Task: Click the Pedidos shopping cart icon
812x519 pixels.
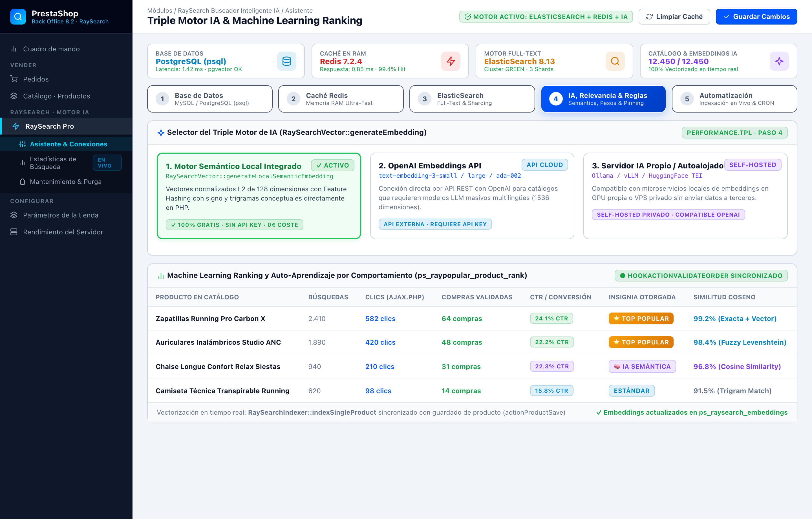Action: pyautogui.click(x=14, y=79)
